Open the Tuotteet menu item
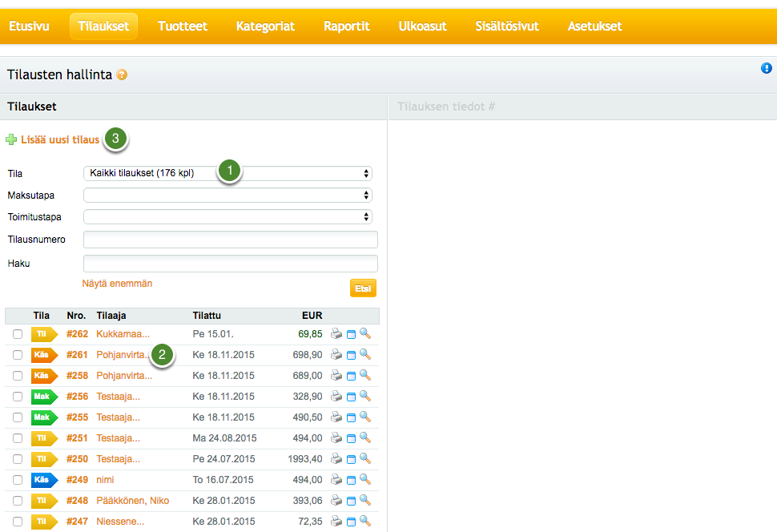The height and width of the screenshot is (532, 777). click(183, 26)
